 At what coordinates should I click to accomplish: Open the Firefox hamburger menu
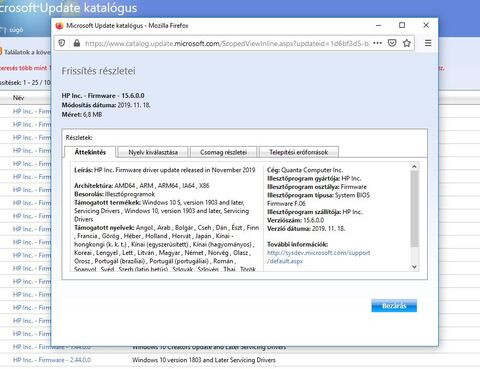click(428, 43)
